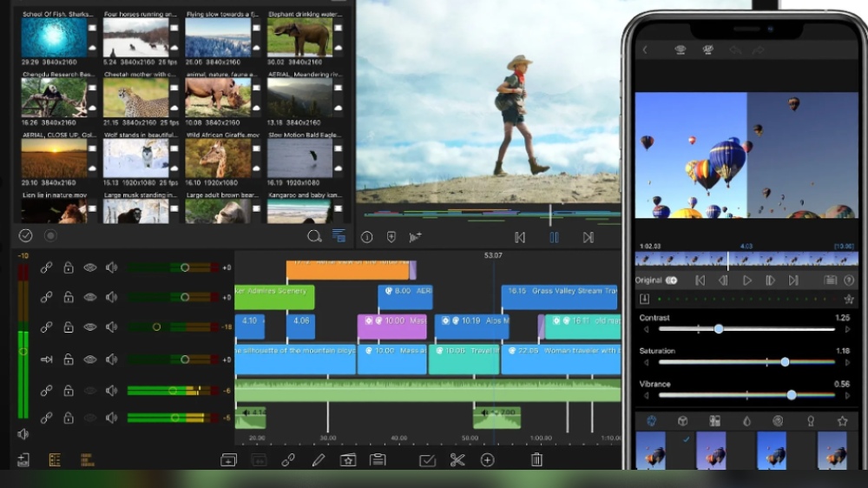Click the clipboard icon in bottom toolbar

[x=378, y=459]
